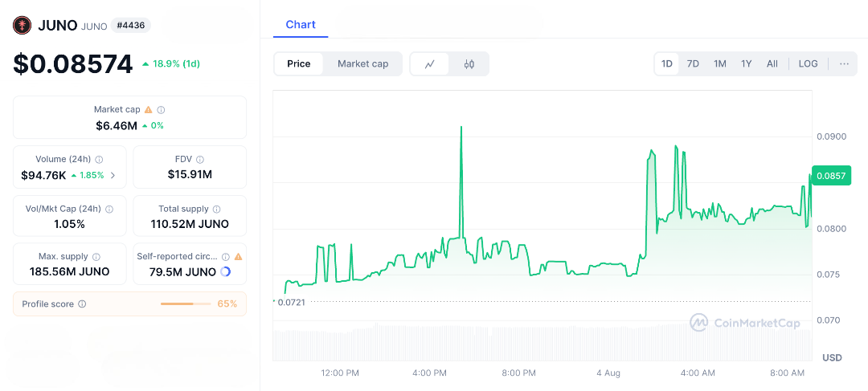Expand the Volume (24h) details chevron
The height and width of the screenshot is (391, 868).
coord(113,175)
